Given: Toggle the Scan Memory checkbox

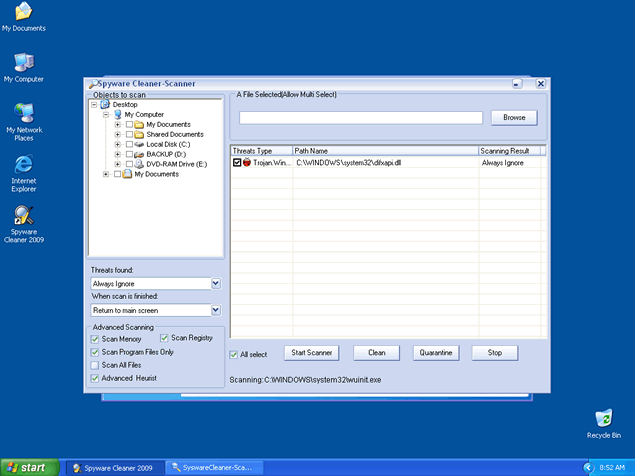Looking at the screenshot, I should (x=94, y=340).
